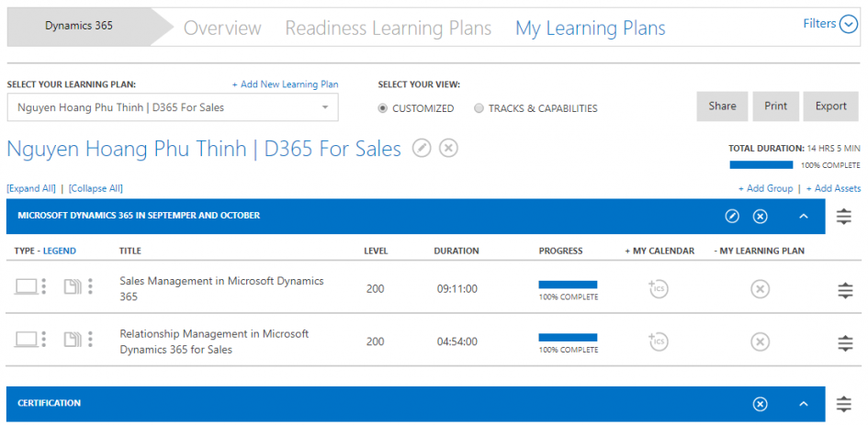
Task: Reorder handle for Microsoft Dynamics 365 in Septemper group
Action: [x=843, y=217]
